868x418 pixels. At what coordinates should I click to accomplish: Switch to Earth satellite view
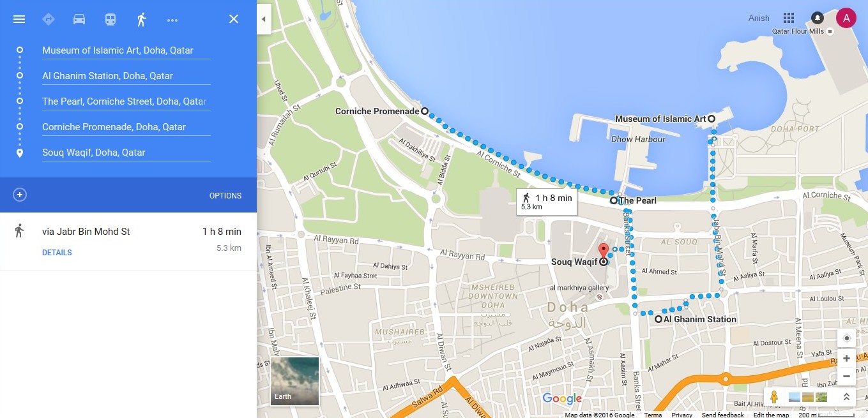[295, 381]
